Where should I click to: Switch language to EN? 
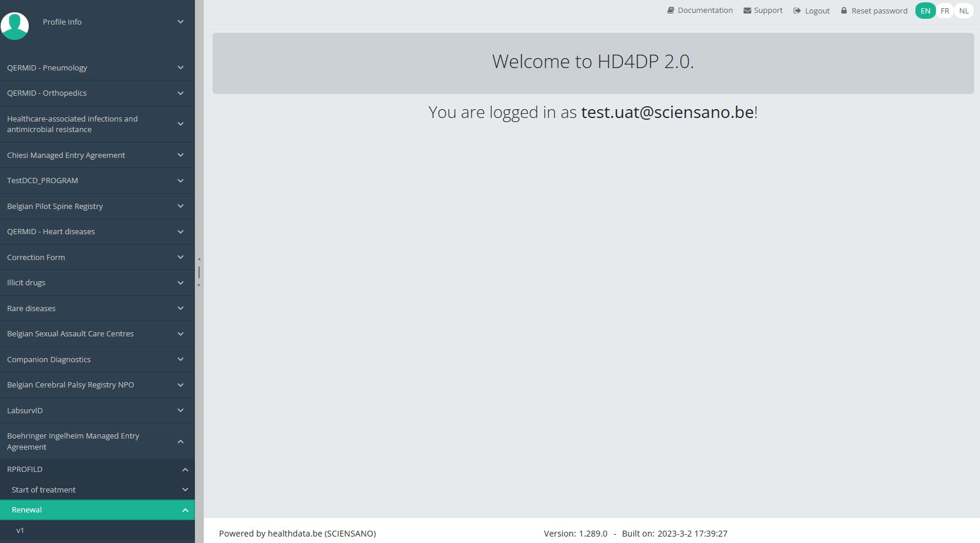click(x=925, y=11)
